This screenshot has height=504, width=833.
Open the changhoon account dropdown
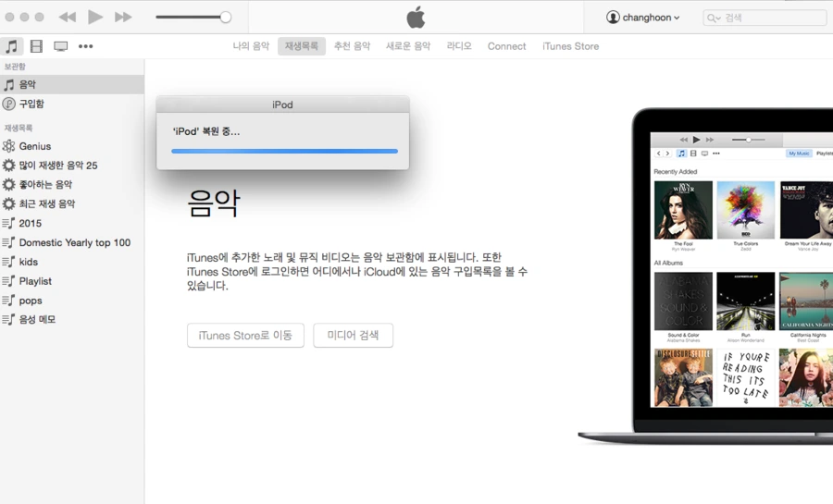[643, 18]
